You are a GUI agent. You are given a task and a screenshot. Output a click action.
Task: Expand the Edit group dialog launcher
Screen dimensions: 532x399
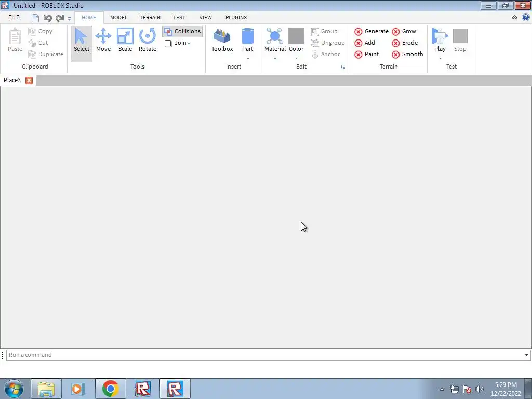pos(343,67)
